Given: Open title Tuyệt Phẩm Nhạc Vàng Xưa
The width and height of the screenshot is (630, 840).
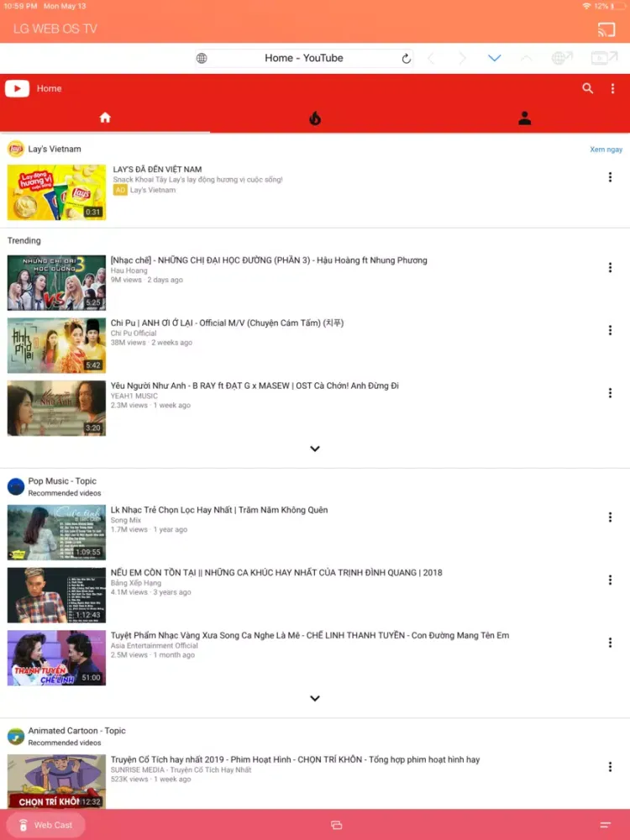Looking at the screenshot, I should pyautogui.click(x=310, y=635).
